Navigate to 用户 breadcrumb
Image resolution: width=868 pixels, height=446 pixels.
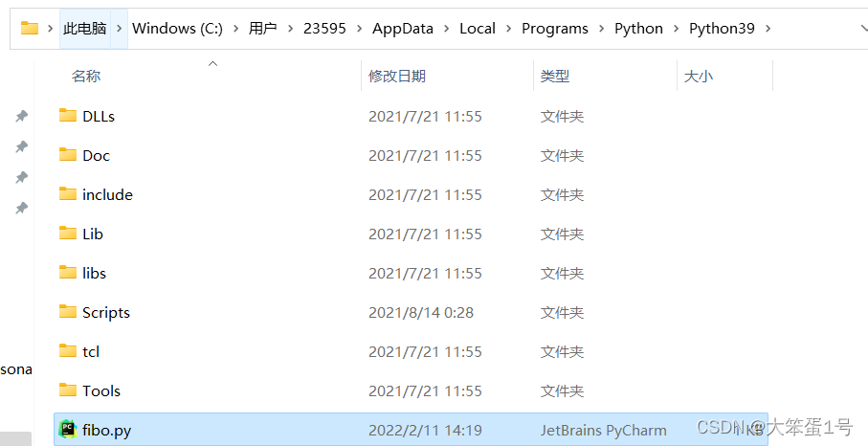[263, 28]
